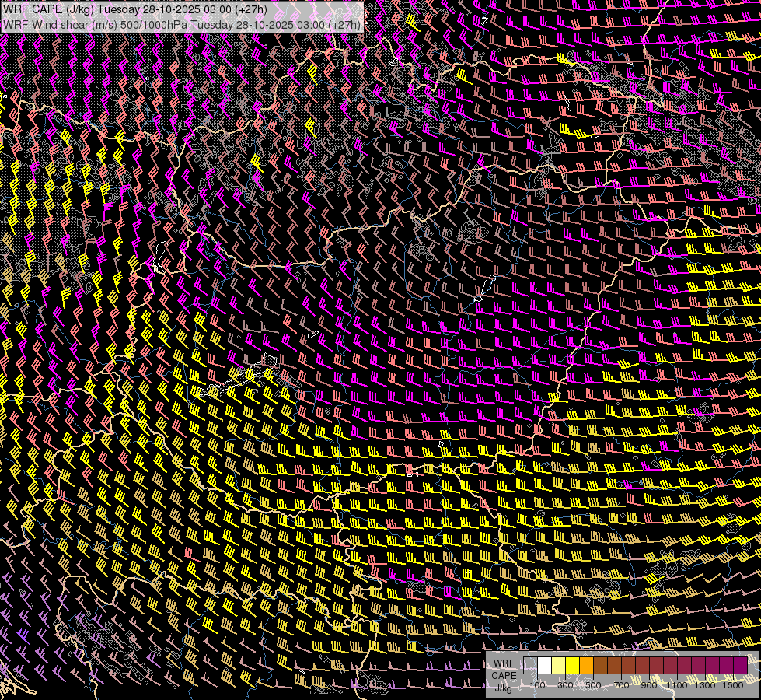Click the 700 label on the legend
Viewport: 761px width, 700px height.
click(x=621, y=685)
